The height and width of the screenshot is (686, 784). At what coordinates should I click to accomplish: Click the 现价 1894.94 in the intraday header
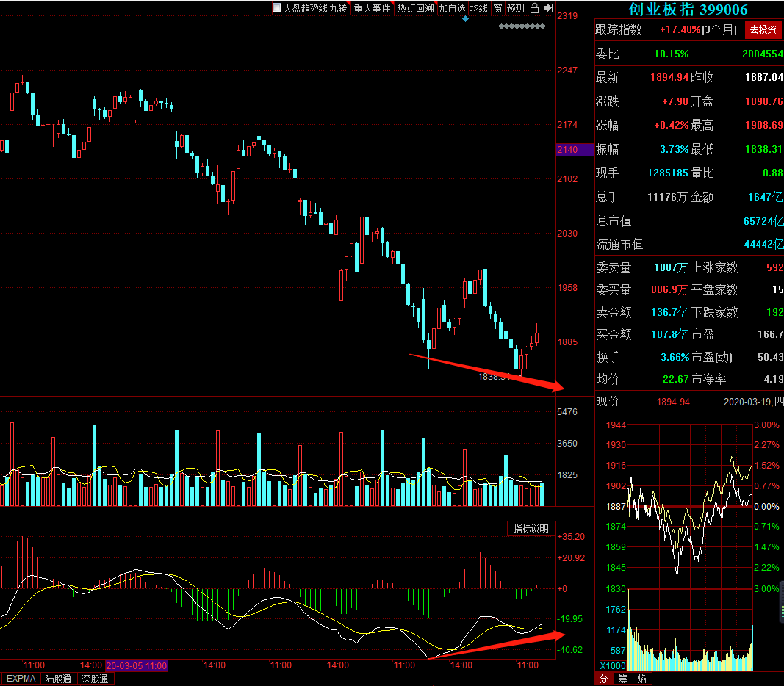click(x=673, y=402)
